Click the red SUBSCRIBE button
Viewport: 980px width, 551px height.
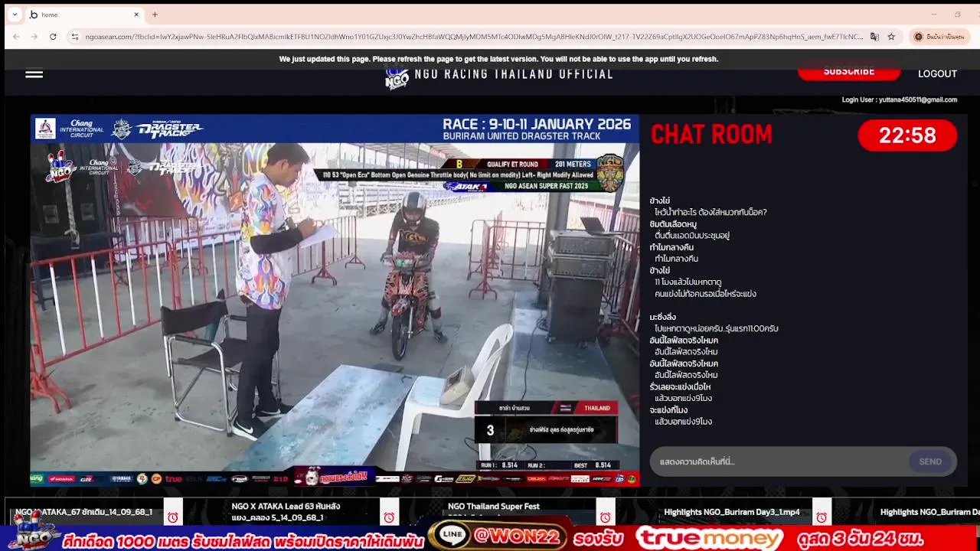848,72
